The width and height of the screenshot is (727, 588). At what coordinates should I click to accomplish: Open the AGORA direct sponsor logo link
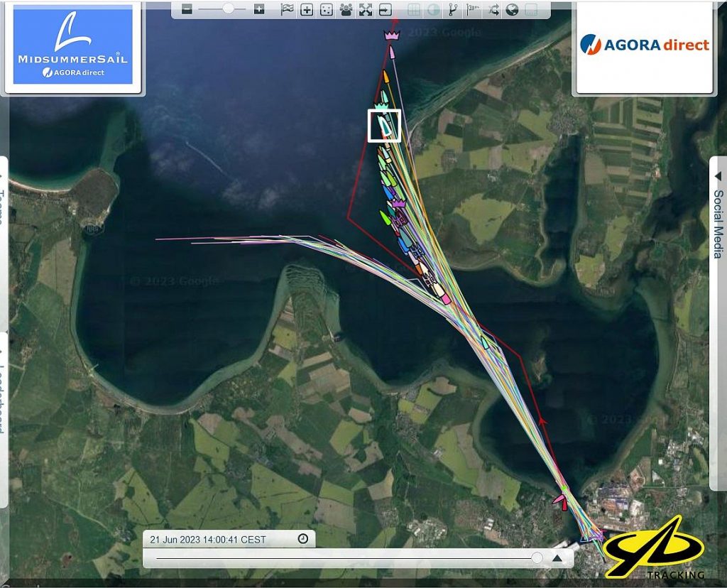coord(645,45)
